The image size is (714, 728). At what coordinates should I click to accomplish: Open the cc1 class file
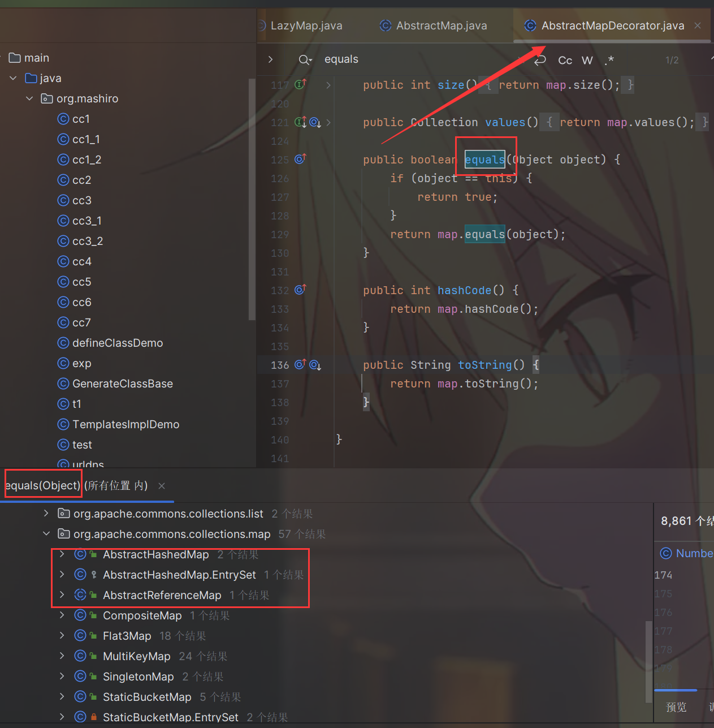point(81,119)
